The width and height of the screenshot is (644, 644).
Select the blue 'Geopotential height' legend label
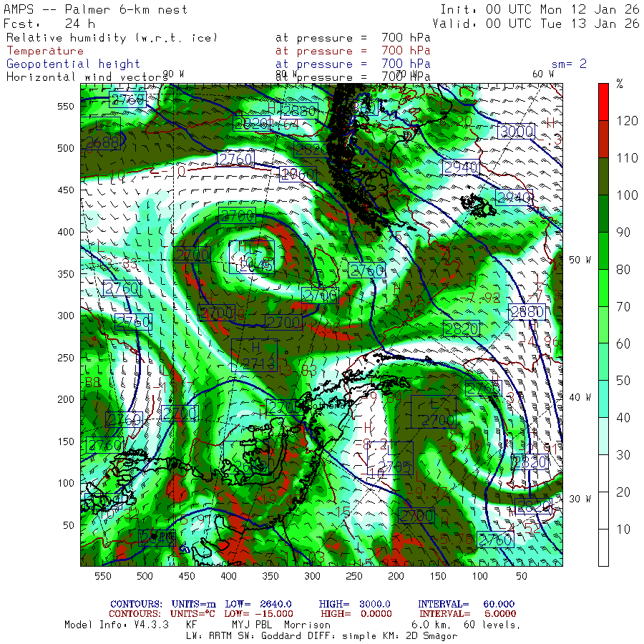pyautogui.click(x=69, y=64)
